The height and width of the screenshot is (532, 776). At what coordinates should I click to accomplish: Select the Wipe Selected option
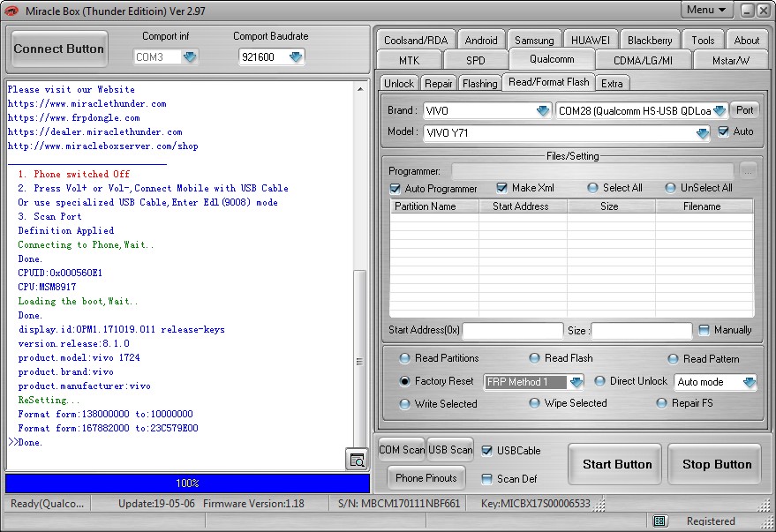click(534, 403)
